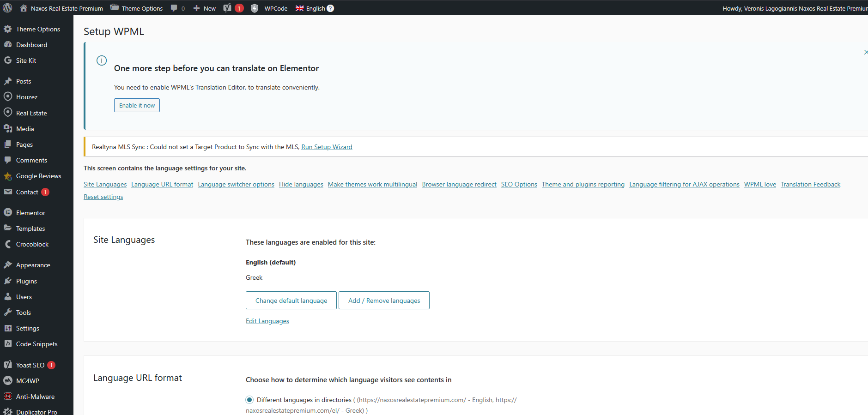Screen dimensions: 868x415
Task: Click the Posts pushpin icon
Action: [8, 81]
